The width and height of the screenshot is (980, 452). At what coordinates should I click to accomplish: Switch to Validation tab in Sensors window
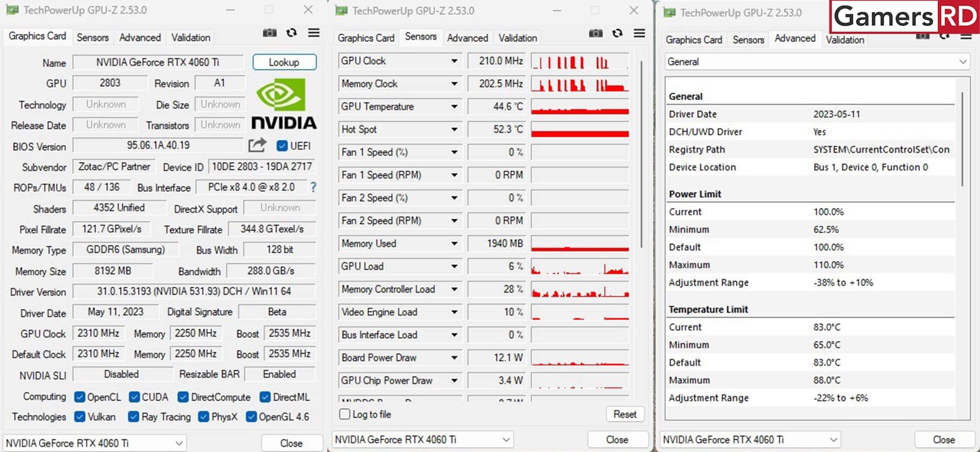point(517,38)
